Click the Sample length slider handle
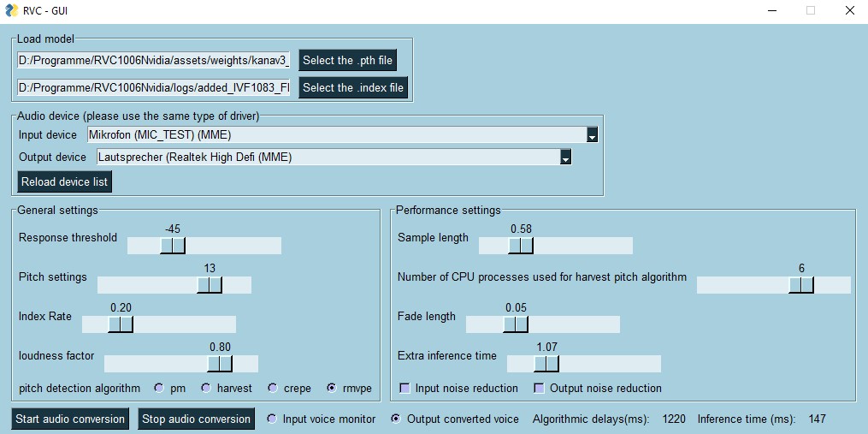The height and width of the screenshot is (434, 868). [x=521, y=246]
